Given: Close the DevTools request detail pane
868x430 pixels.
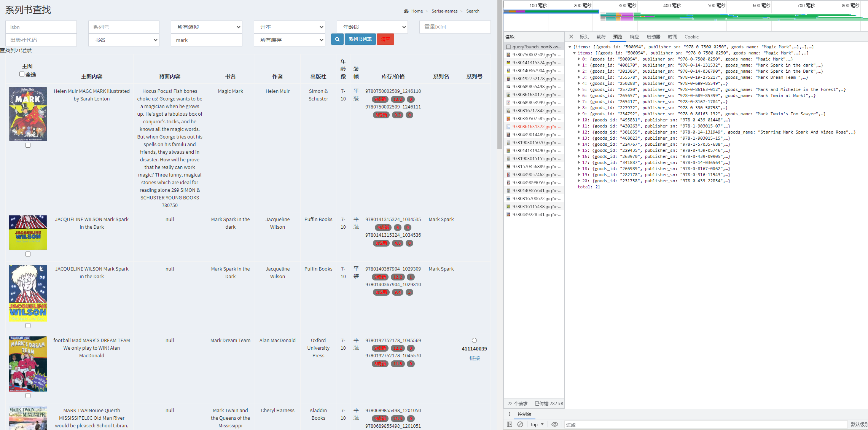Looking at the screenshot, I should click(571, 37).
